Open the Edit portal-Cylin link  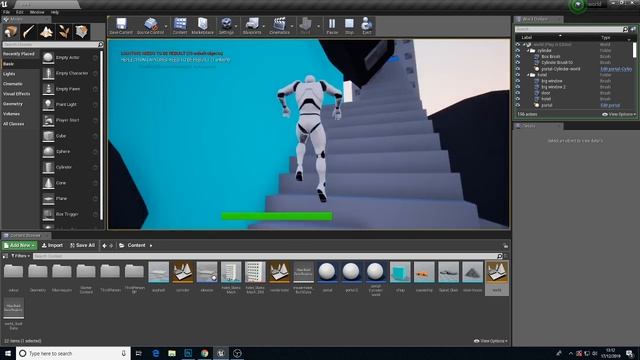pyautogui.click(x=616, y=69)
